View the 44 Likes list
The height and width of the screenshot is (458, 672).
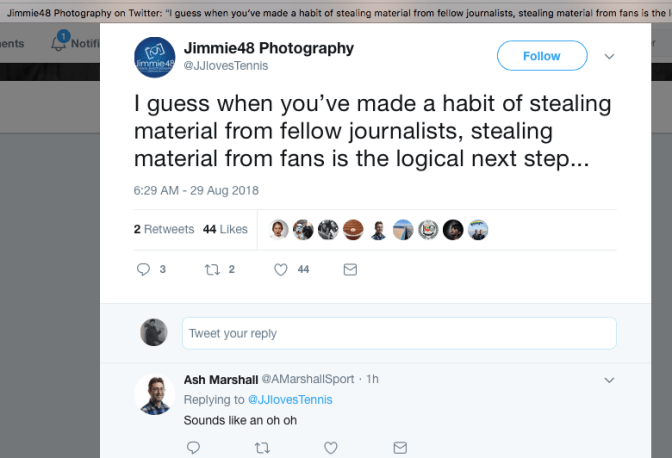[225, 229]
